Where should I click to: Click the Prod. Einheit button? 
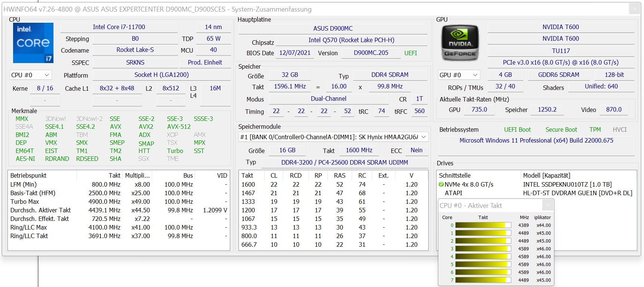coord(205,62)
